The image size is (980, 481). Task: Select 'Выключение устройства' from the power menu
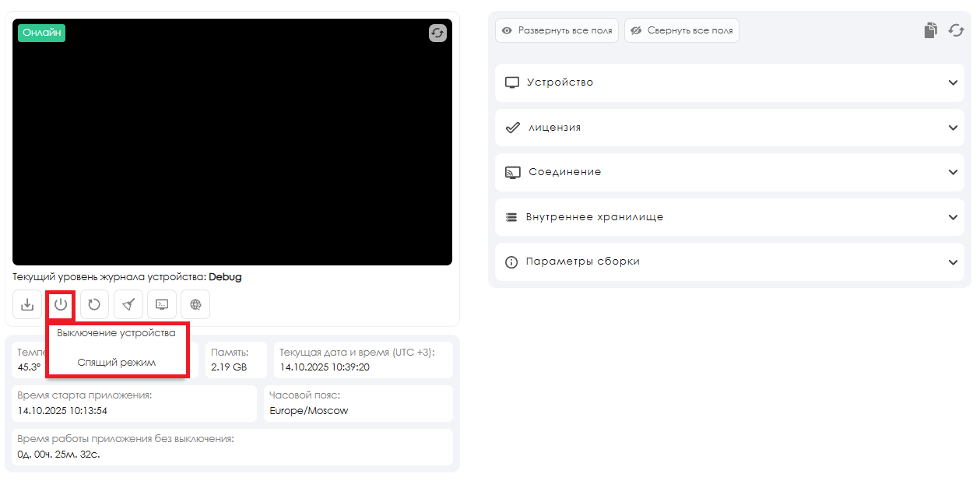pos(117,333)
